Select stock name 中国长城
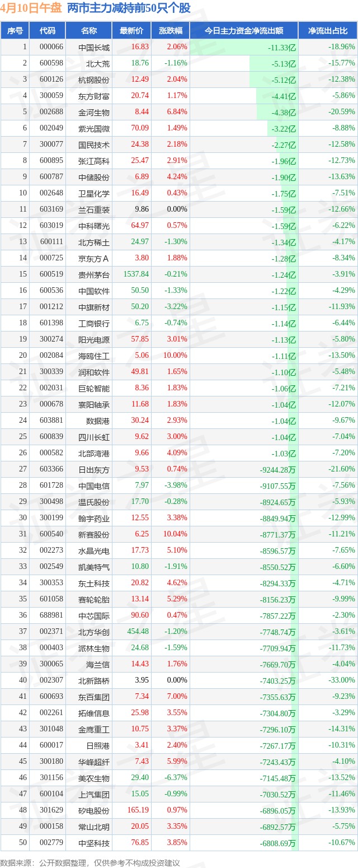358x868 pixels. tap(94, 48)
